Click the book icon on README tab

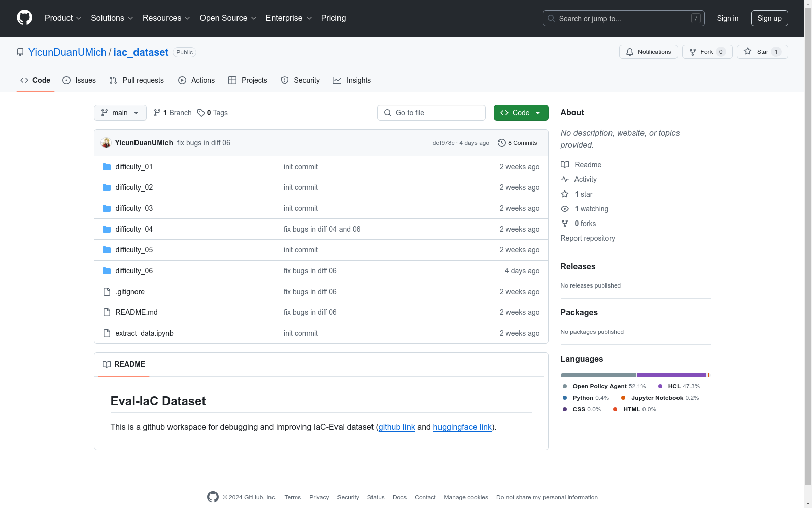coord(107,364)
